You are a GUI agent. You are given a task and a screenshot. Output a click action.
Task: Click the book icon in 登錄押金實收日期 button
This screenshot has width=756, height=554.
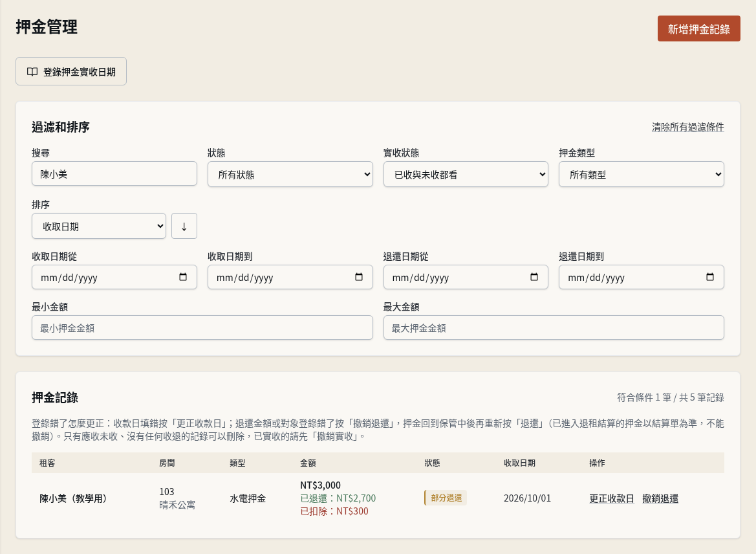32,71
